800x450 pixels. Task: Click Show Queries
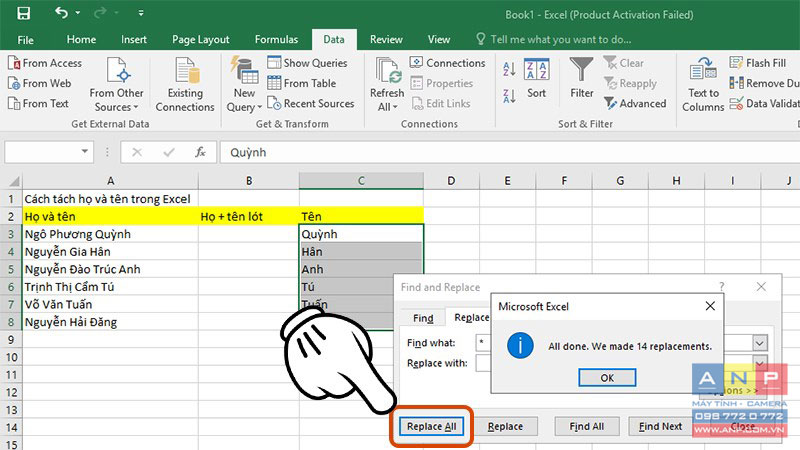click(x=307, y=63)
